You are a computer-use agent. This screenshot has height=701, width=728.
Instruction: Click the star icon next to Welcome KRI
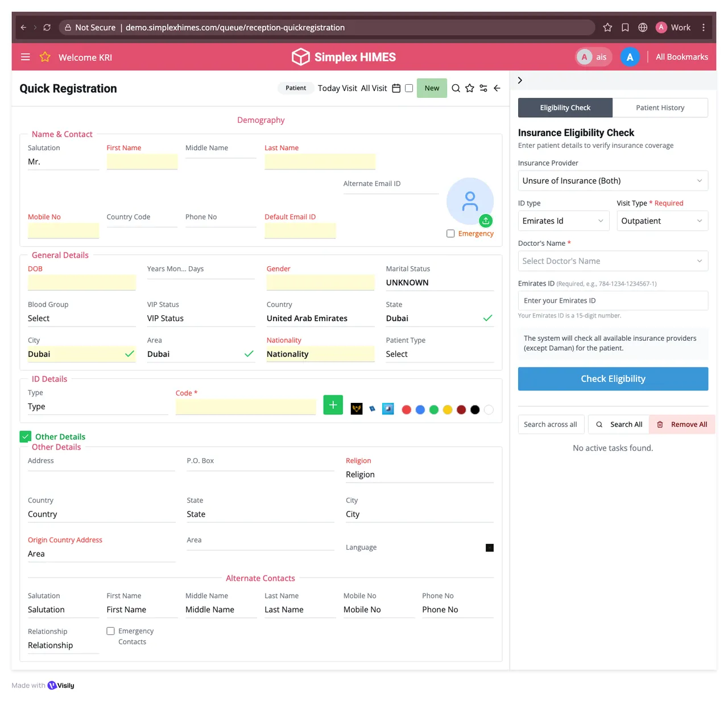coord(45,57)
